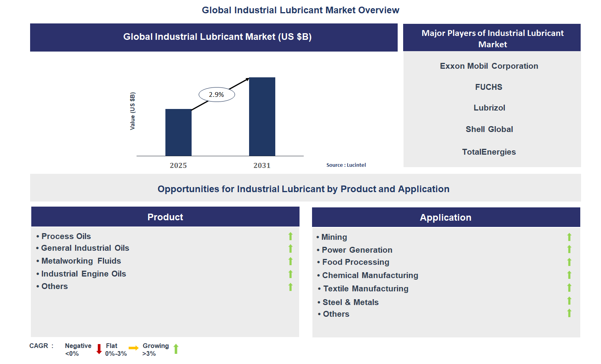
Task: Toggle the arrow next to Industrial Engine Oils
Action: (x=291, y=274)
